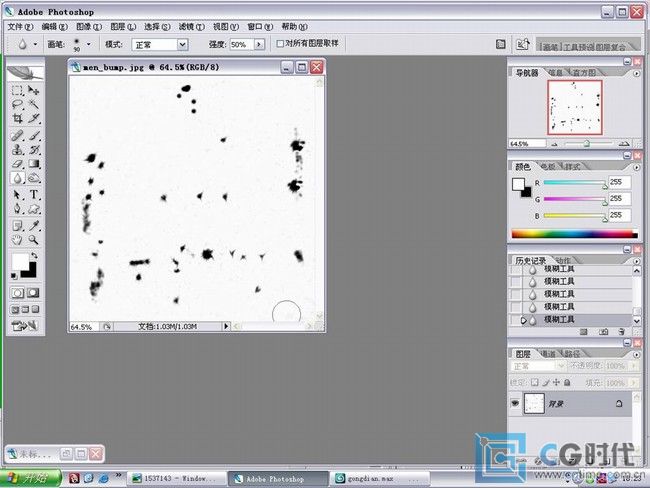650x488 pixels.
Task: Open the 文件(F) menu
Action: coord(20,27)
